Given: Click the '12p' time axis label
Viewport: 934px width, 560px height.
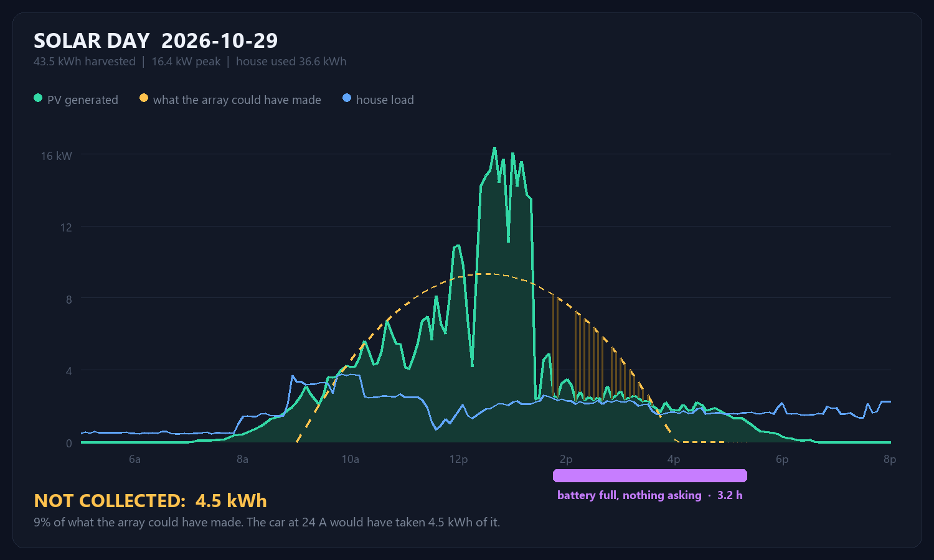Looking at the screenshot, I should pos(458,459).
